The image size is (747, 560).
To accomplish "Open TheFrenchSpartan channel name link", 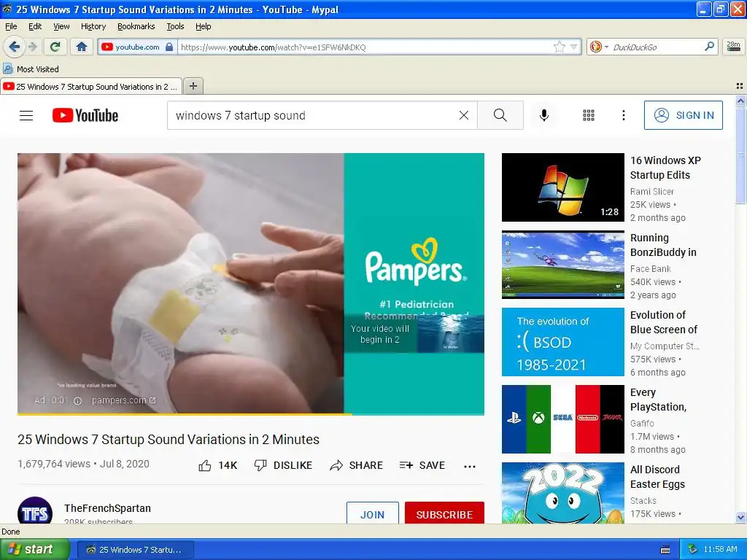I will click(108, 508).
